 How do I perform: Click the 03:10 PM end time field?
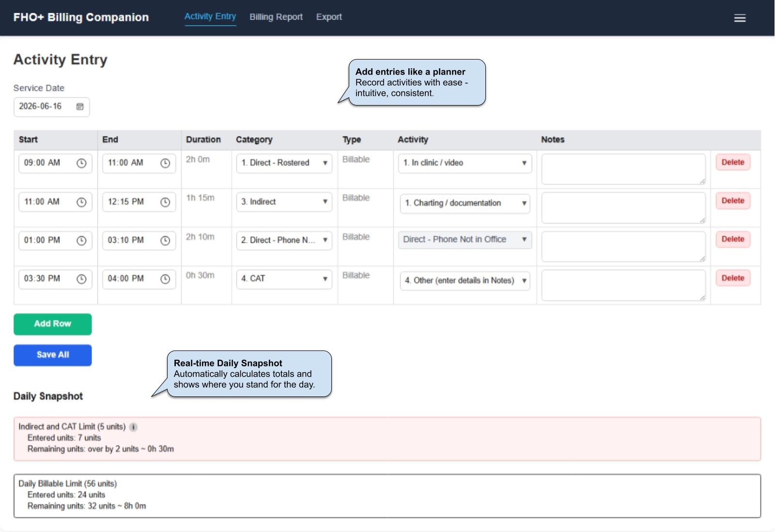(139, 241)
